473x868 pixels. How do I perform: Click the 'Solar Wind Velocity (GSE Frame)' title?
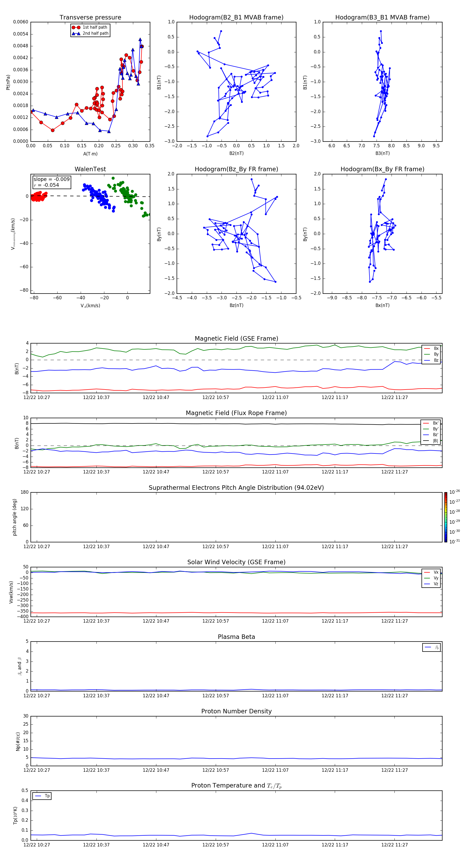point(236,562)
